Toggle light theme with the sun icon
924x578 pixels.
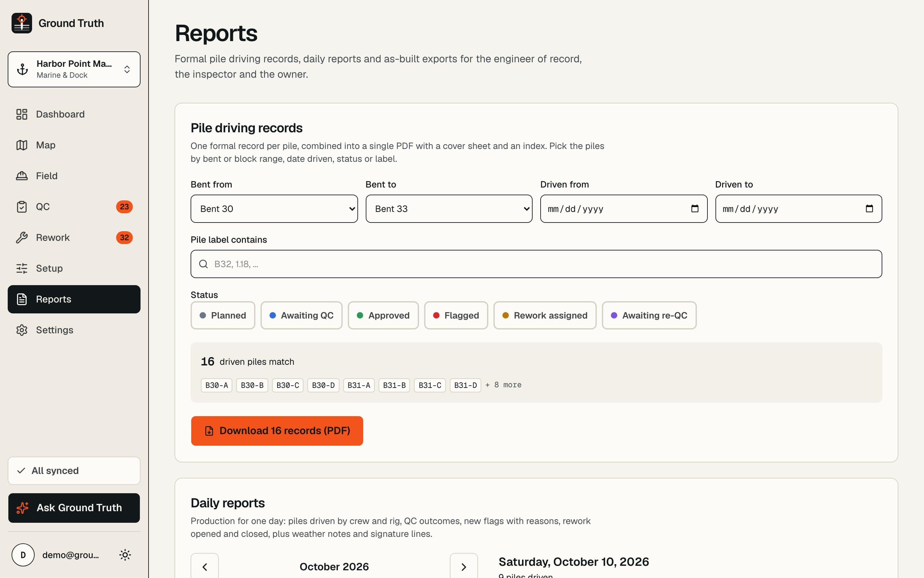coord(125,555)
